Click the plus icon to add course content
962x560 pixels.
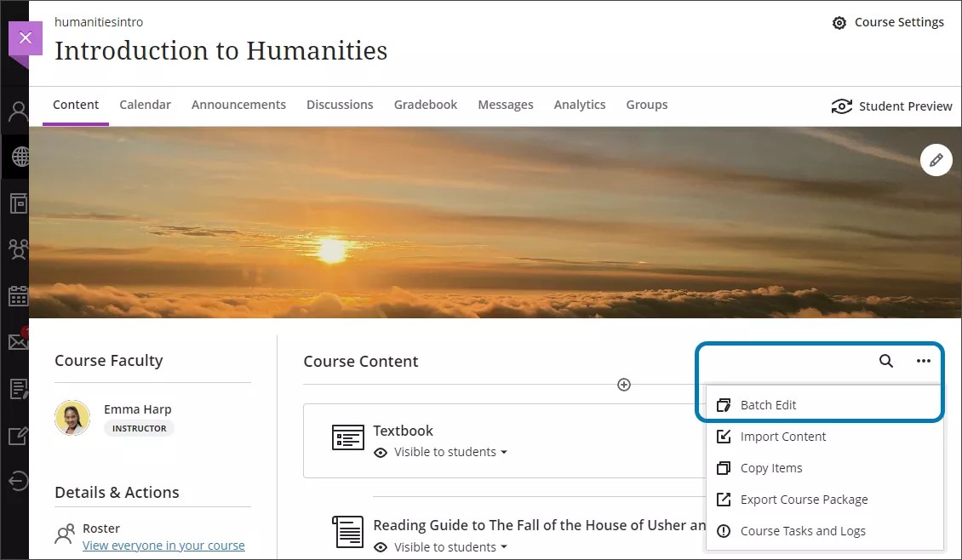(624, 385)
